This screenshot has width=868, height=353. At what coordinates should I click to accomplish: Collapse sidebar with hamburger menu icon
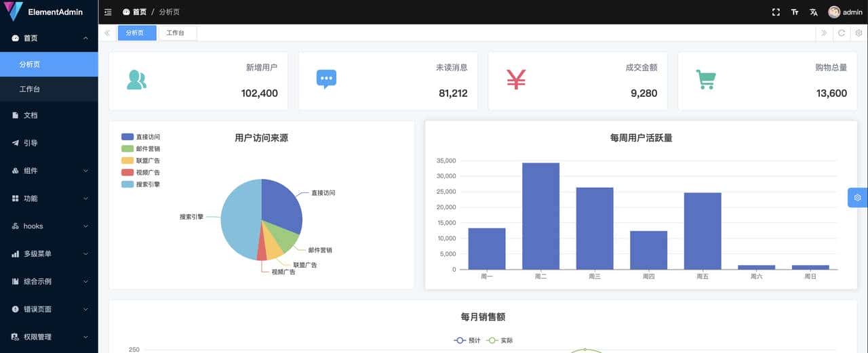pyautogui.click(x=108, y=12)
